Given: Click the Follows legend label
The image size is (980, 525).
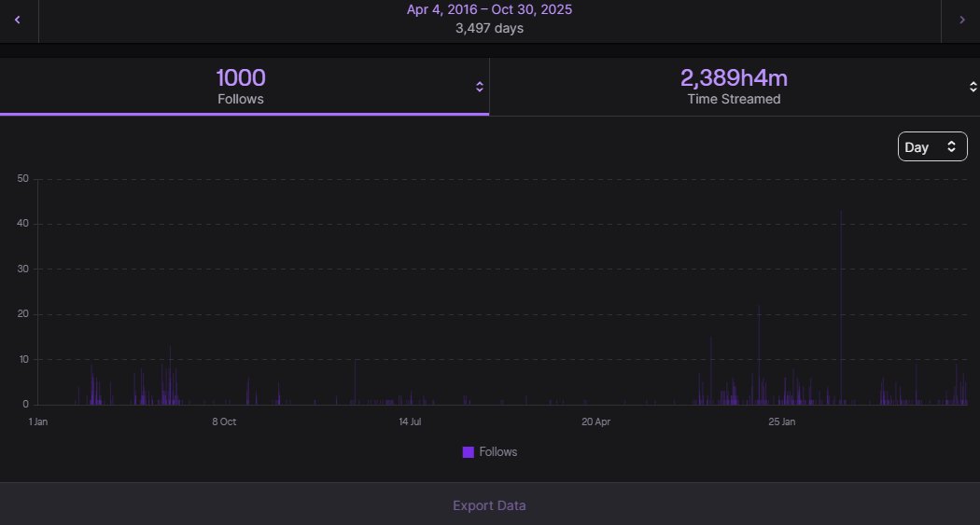Looking at the screenshot, I should [498, 452].
